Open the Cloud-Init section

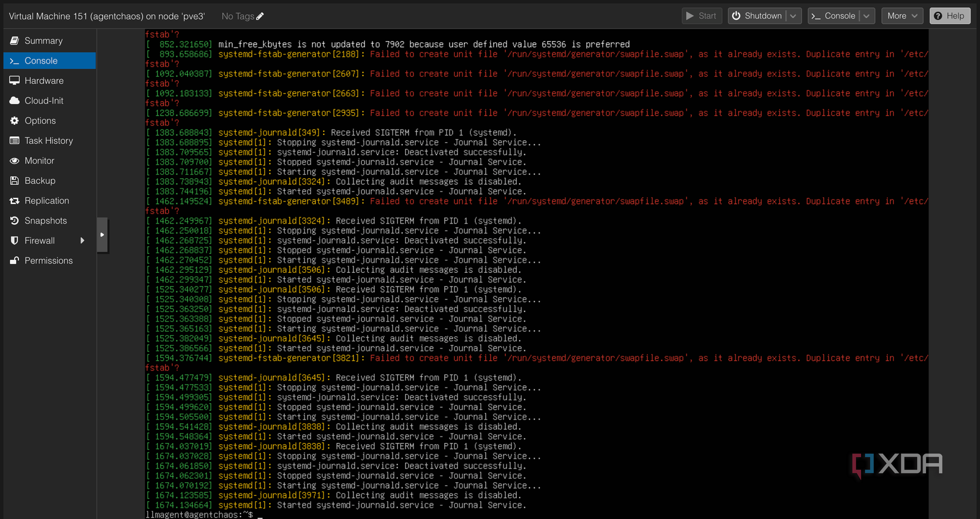pyautogui.click(x=50, y=100)
